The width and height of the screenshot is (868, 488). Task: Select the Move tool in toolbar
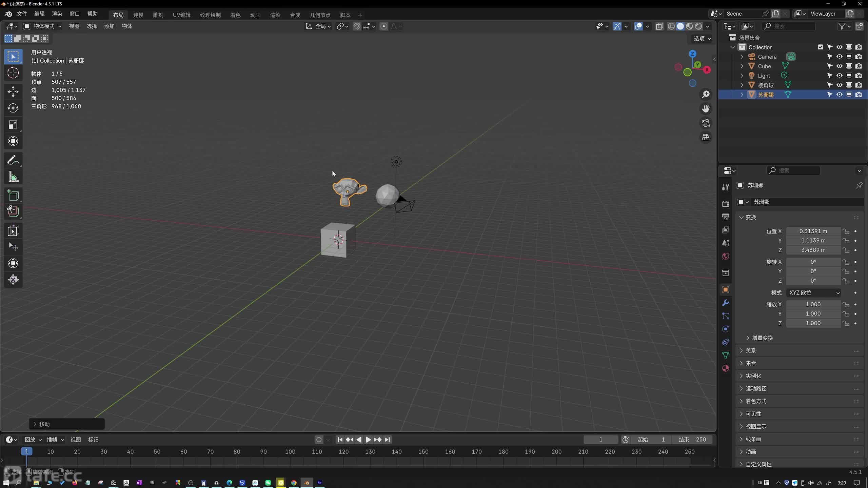pyautogui.click(x=13, y=91)
